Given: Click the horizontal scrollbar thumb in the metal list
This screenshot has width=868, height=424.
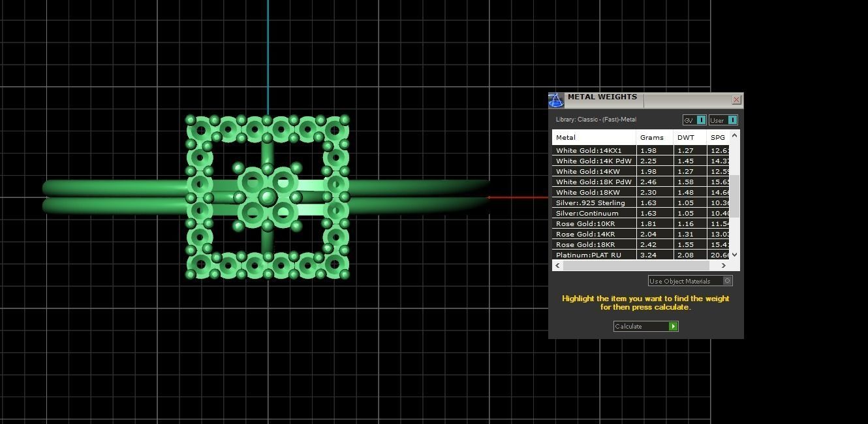Looking at the screenshot, I should 636,265.
